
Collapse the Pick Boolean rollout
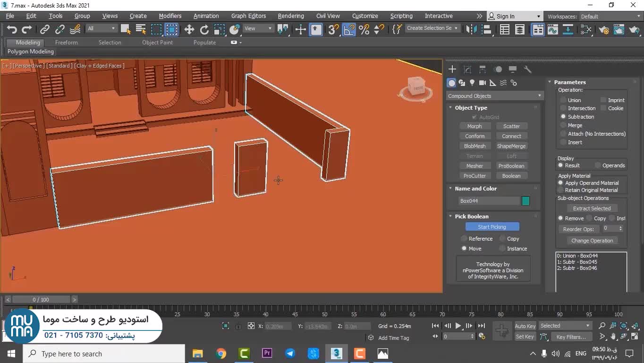point(471,216)
